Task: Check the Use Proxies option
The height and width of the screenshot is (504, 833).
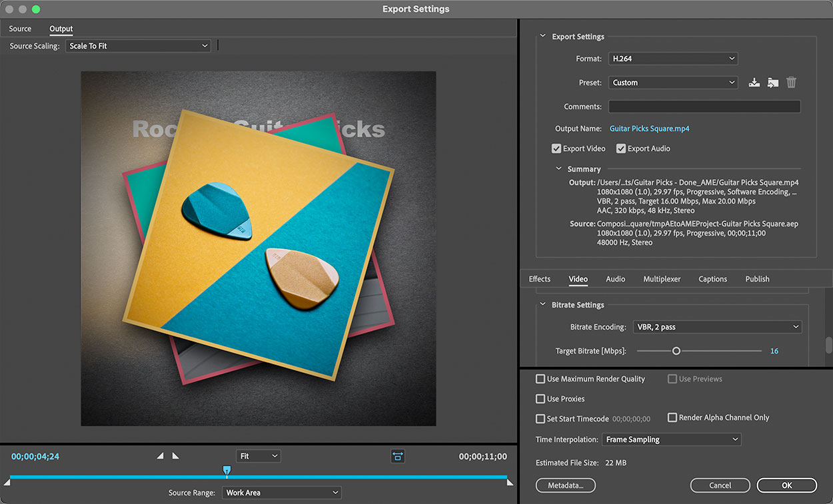Action: 540,398
